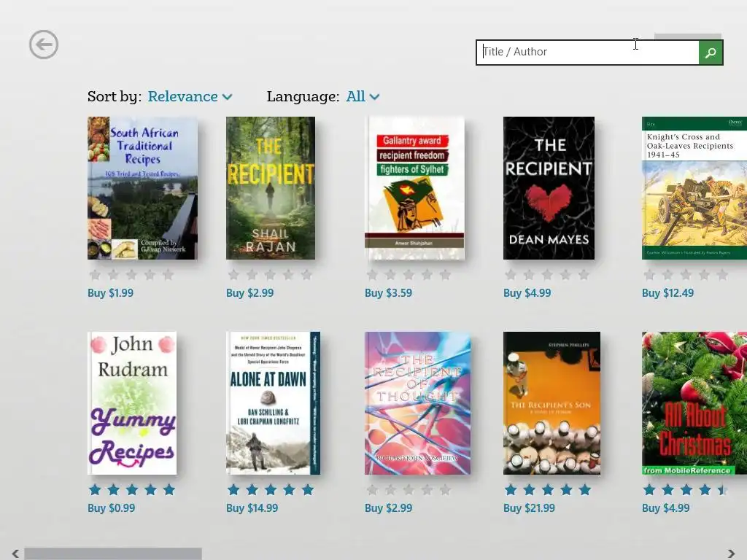Click horizontal scrollbar left arrow
747x560 pixels.
(15, 553)
